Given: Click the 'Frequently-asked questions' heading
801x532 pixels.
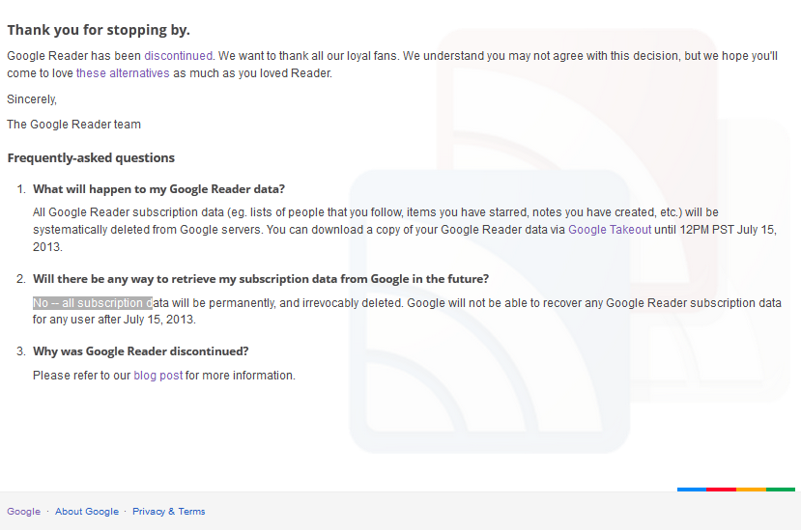Looking at the screenshot, I should [x=91, y=157].
